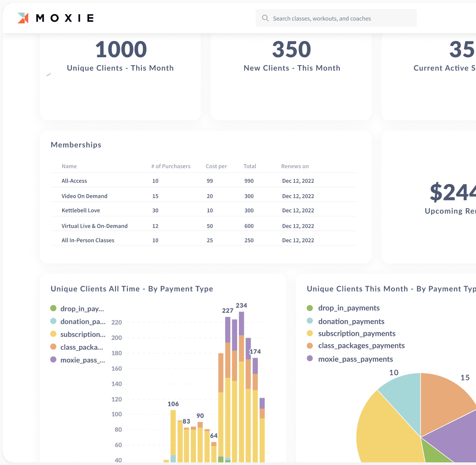The width and height of the screenshot is (476, 465).
Task: Sort by the Renews on column header
Action: tap(295, 166)
